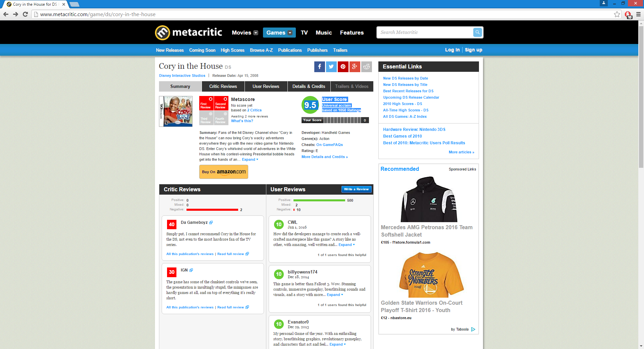Bookmark page with star icon
The height and width of the screenshot is (349, 644).
pyautogui.click(x=617, y=14)
